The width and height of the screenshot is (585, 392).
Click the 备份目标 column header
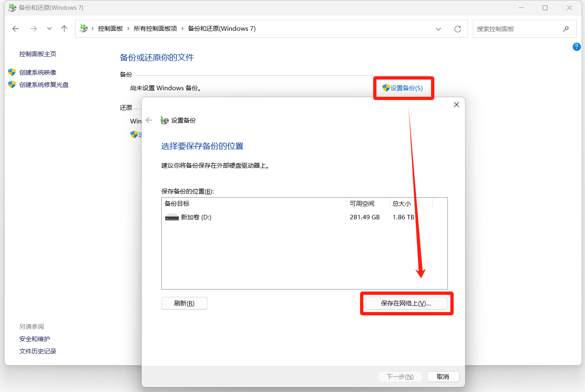(177, 204)
